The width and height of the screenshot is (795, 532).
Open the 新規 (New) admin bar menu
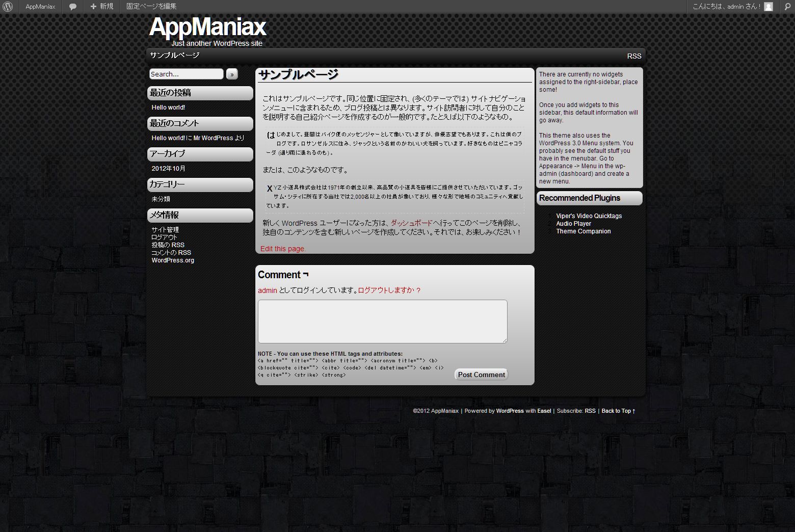(x=101, y=7)
